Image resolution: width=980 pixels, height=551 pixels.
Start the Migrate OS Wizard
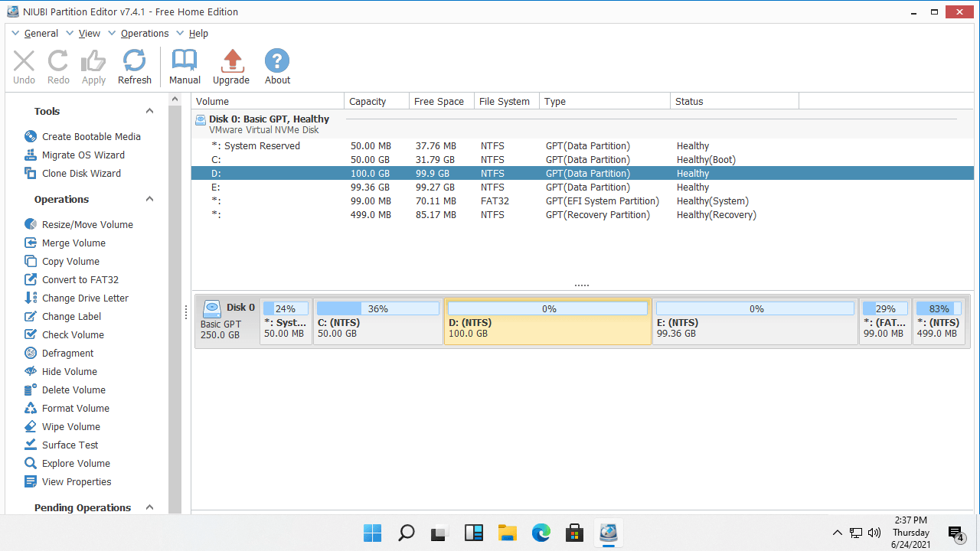click(84, 155)
